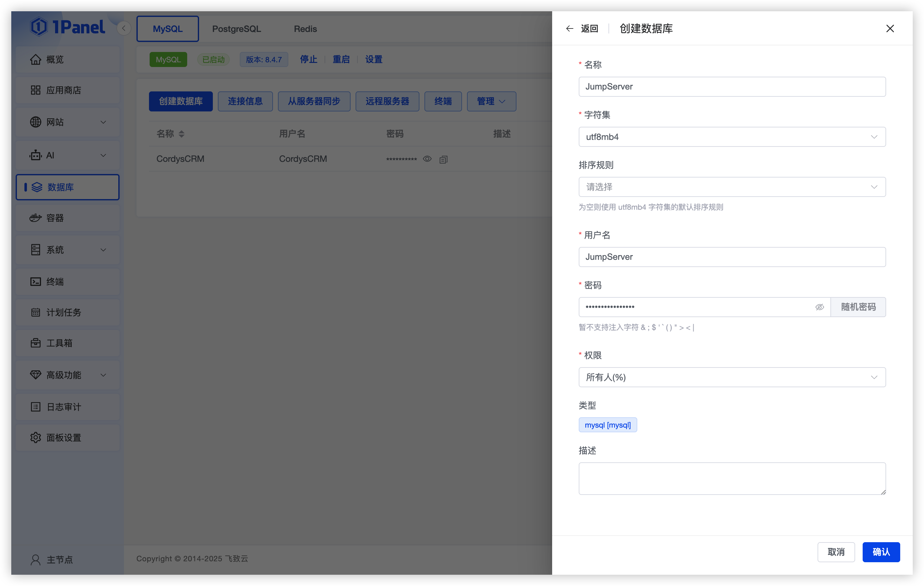The image size is (924, 586).
Task: Select the 终端 terminal sidebar icon
Action: click(35, 281)
